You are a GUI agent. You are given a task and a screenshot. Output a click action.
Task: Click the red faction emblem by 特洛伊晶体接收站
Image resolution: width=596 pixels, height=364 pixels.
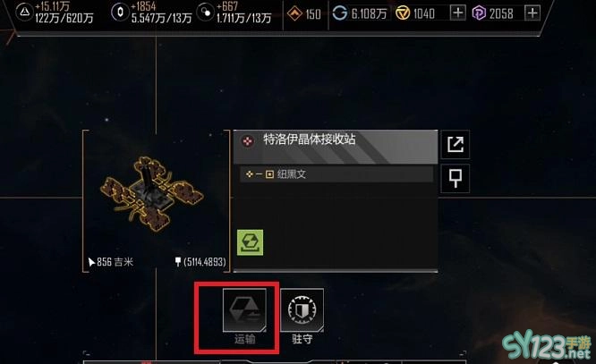tap(248, 141)
